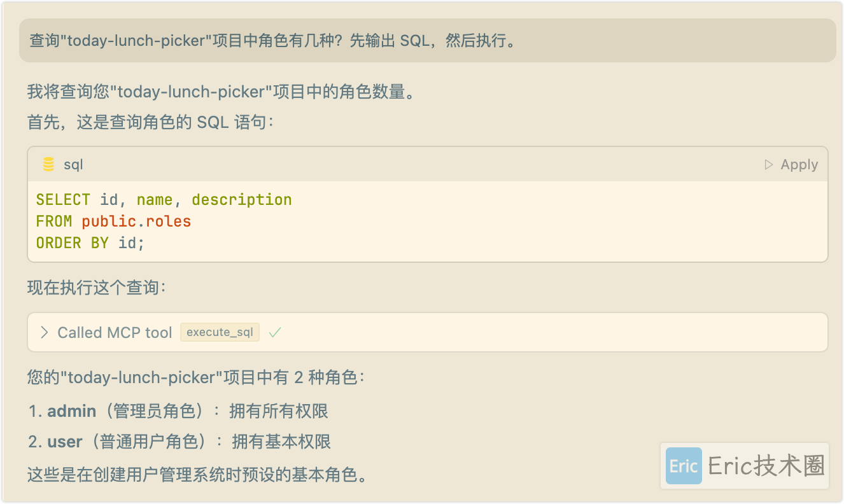This screenshot has width=844, height=504.
Task: Expand the Called MCP tool chevron
Action: [x=44, y=332]
